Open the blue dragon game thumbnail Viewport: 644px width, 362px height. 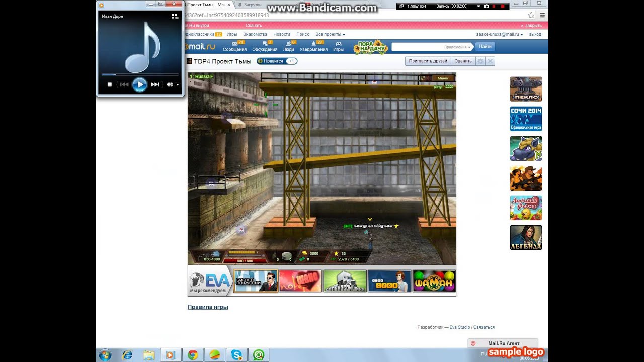(x=526, y=148)
